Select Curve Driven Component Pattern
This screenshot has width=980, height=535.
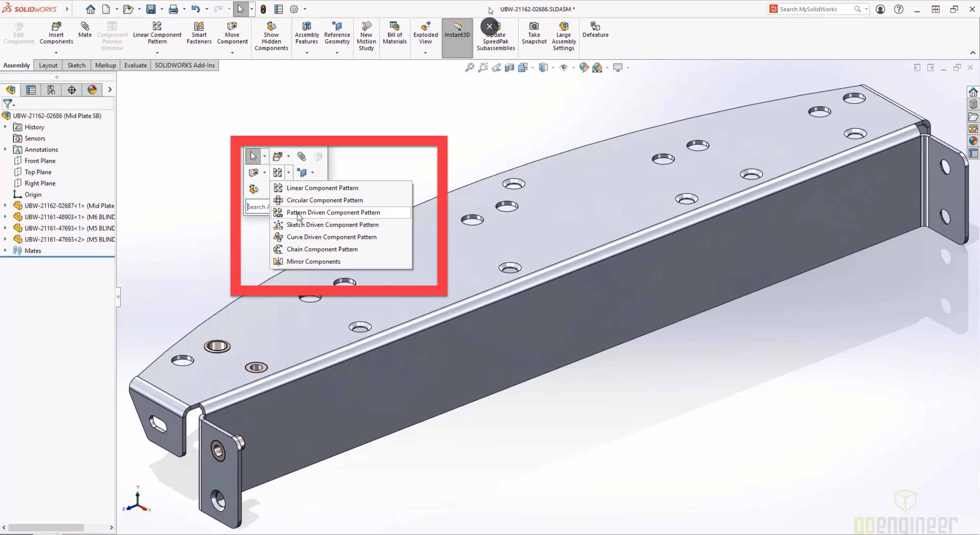coord(331,236)
